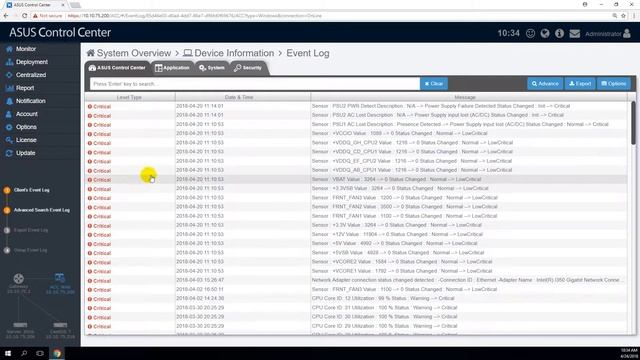Go to Device Information breadcrumb
Viewport: 640px width, 360px height.
click(229, 53)
